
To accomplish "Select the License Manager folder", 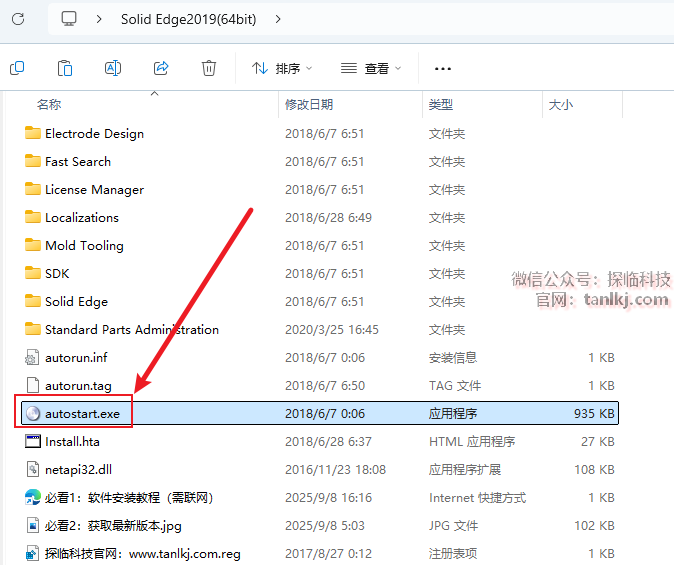I will (94, 189).
